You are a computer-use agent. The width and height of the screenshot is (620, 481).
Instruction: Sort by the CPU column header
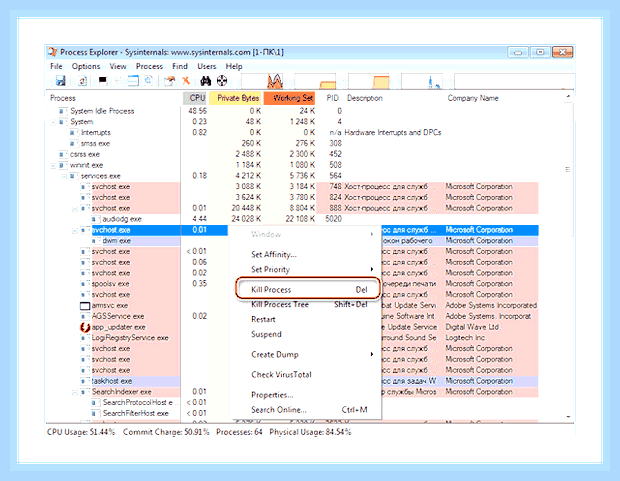[195, 98]
